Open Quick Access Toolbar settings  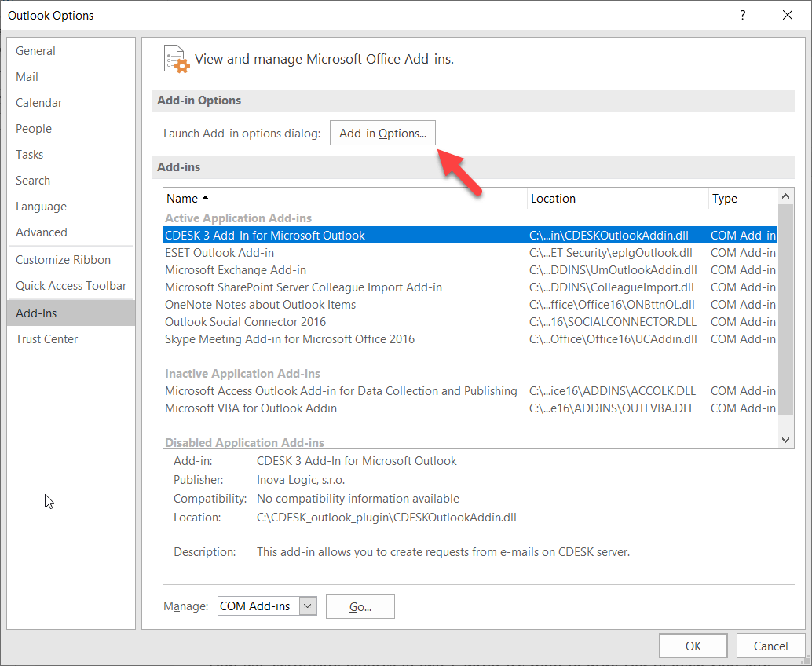click(71, 285)
